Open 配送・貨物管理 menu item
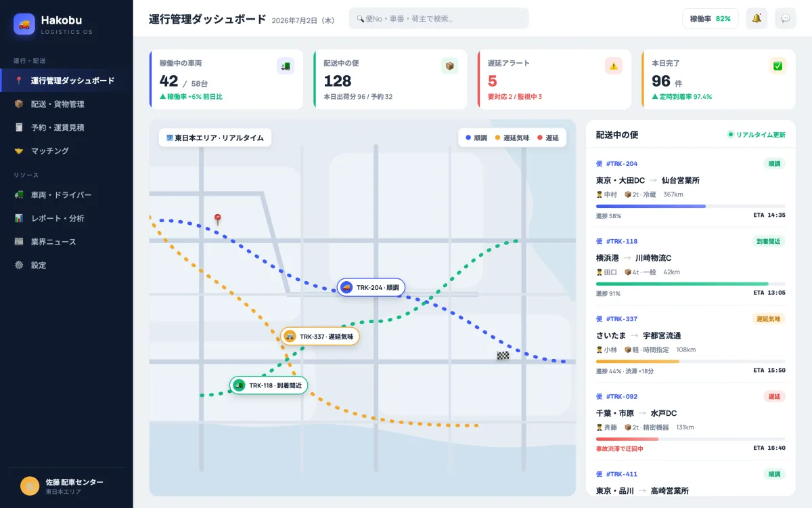This screenshot has height=508, width=812. point(66,104)
